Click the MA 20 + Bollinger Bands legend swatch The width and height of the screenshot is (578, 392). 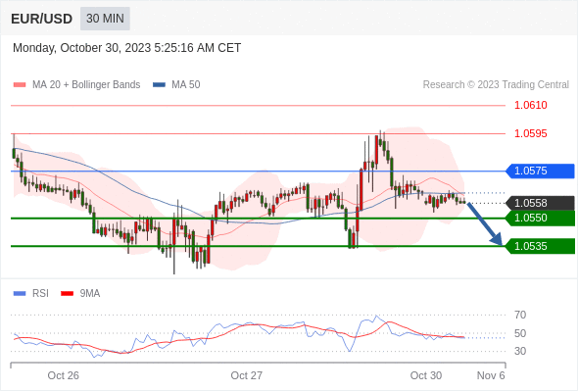pyautogui.click(x=20, y=85)
